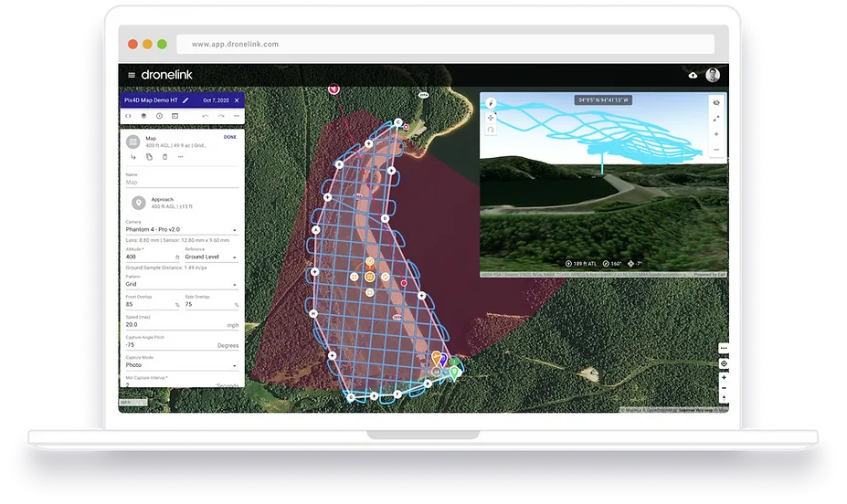Image resolution: width=847 pixels, height=504 pixels.
Task: Click the browser address bar
Action: click(x=445, y=44)
